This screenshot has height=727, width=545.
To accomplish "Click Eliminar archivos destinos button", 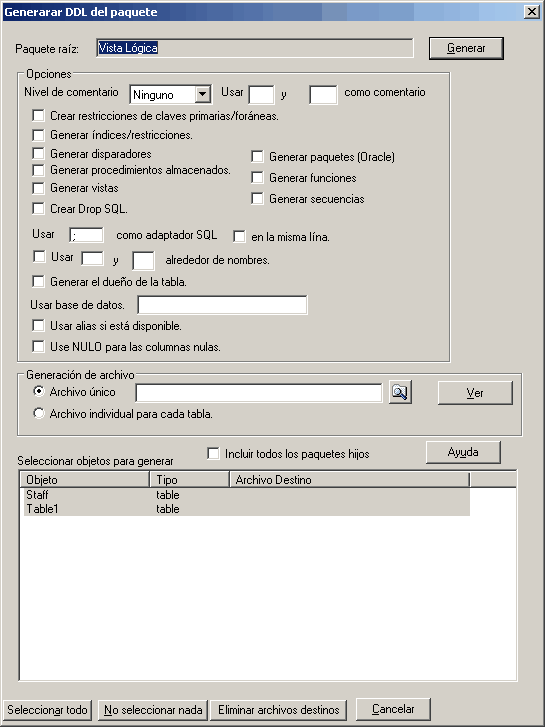I will tap(279, 710).
